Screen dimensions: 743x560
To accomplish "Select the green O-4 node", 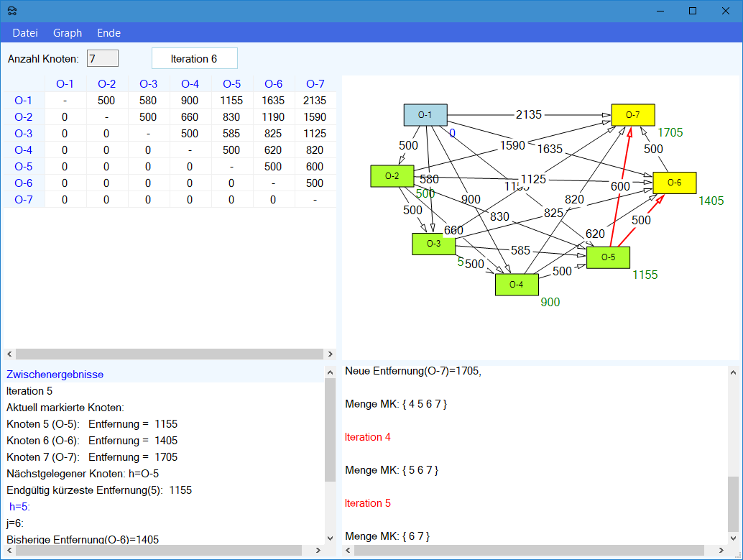I will point(517,285).
